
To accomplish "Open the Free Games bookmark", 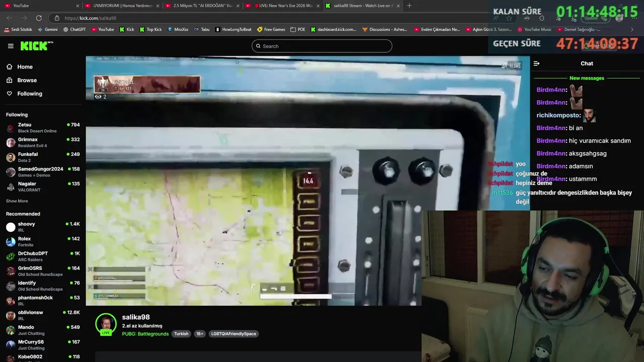I will tap(271, 30).
